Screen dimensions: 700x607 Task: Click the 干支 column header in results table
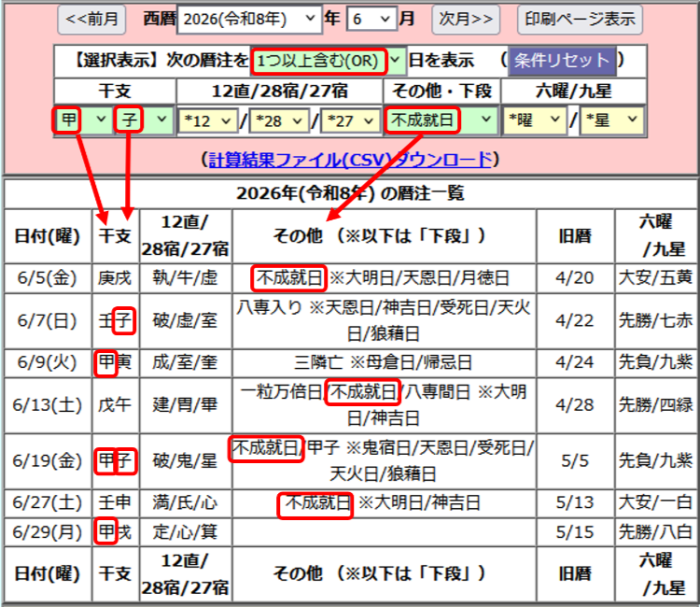[115, 236]
